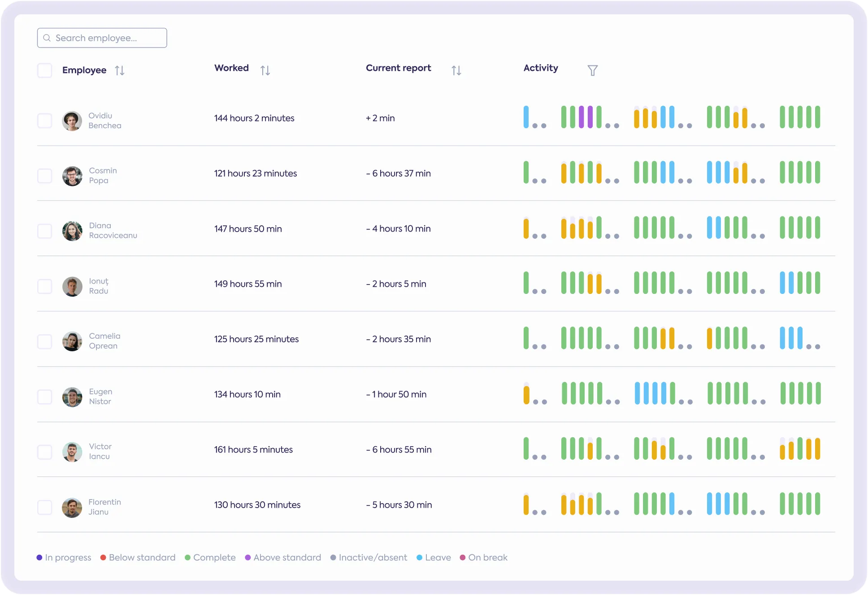Open Ovidiu Benchea's avatar

(72, 121)
